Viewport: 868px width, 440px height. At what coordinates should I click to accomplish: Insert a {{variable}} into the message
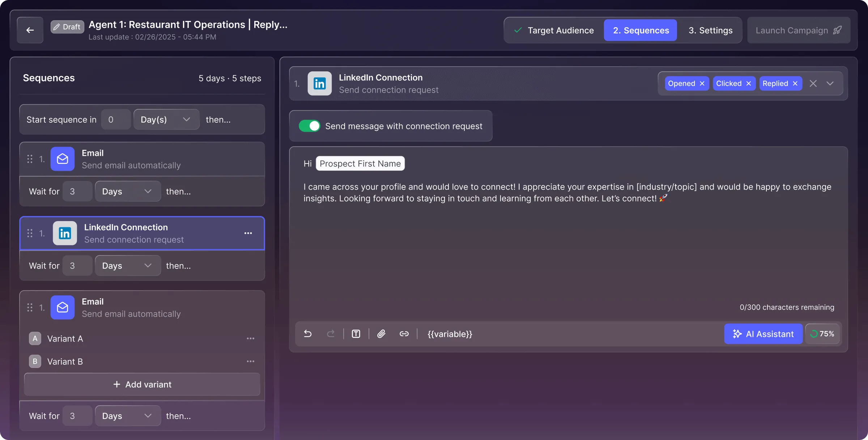click(450, 334)
